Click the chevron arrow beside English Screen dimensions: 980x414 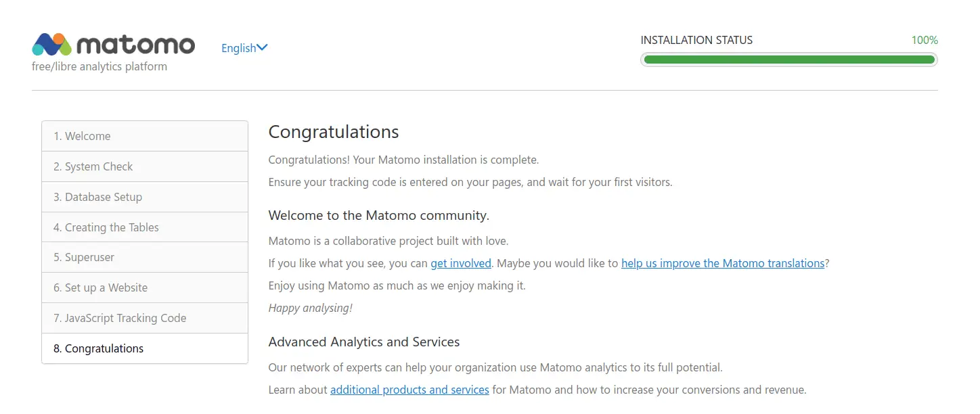[263, 47]
